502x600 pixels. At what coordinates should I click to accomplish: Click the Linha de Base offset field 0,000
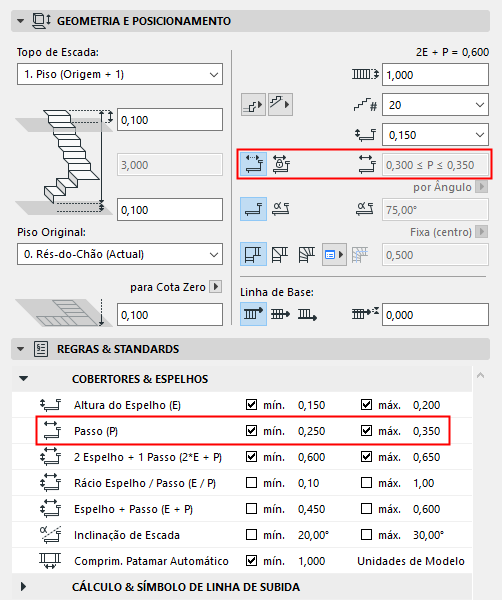[435, 315]
